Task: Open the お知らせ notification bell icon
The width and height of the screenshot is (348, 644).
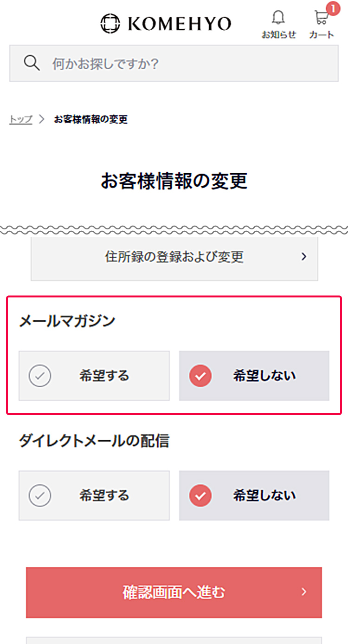Action: click(279, 18)
